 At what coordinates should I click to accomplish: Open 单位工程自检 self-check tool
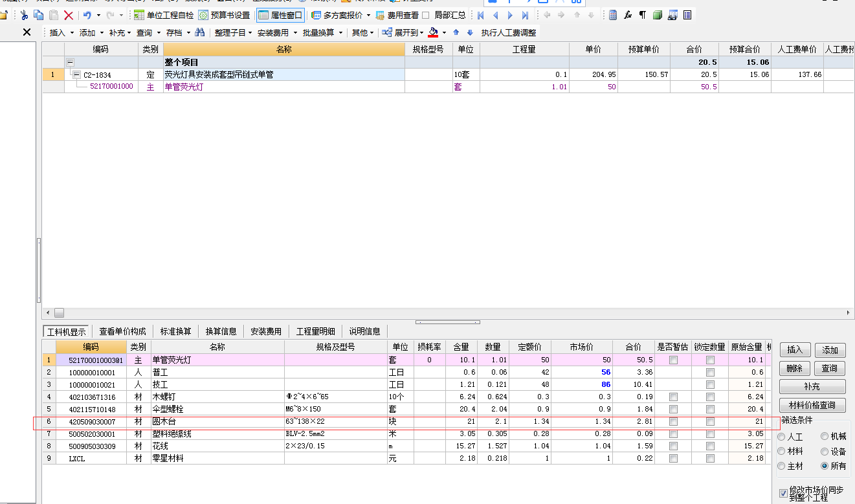pyautogui.click(x=163, y=15)
